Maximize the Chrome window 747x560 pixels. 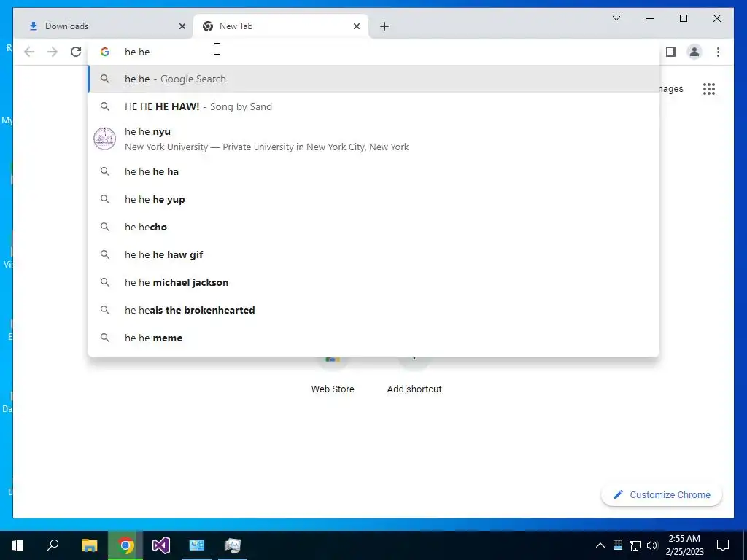pos(683,18)
